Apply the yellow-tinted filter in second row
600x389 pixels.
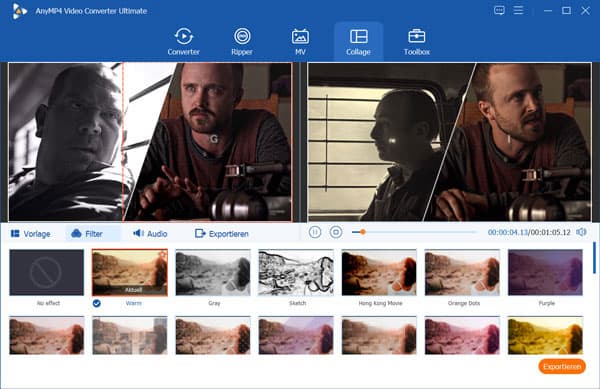click(545, 335)
